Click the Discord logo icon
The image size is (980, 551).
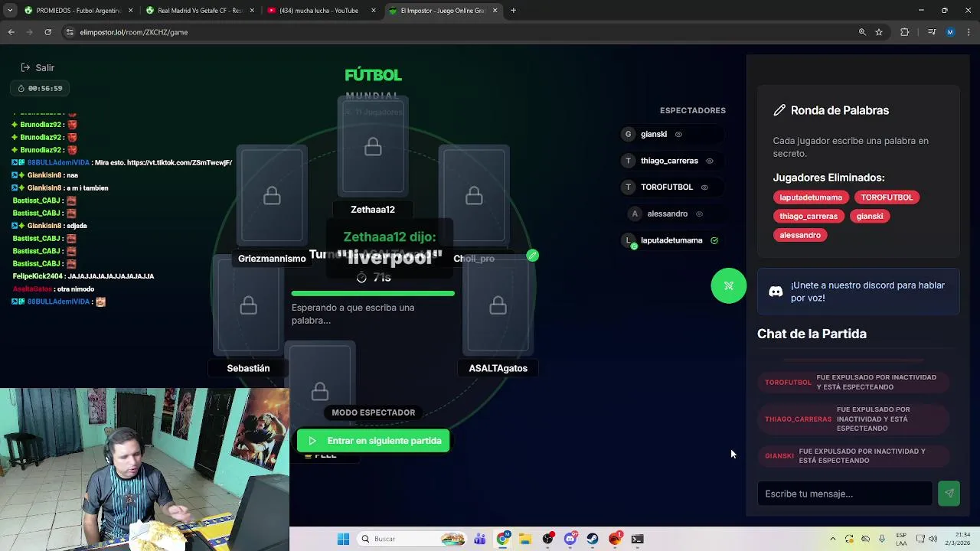pyautogui.click(x=776, y=292)
